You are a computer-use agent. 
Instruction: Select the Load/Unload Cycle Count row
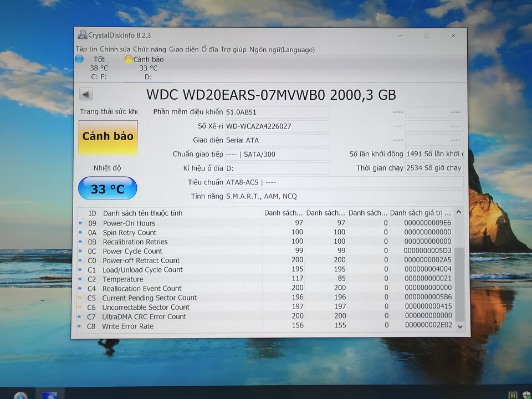tap(265, 270)
